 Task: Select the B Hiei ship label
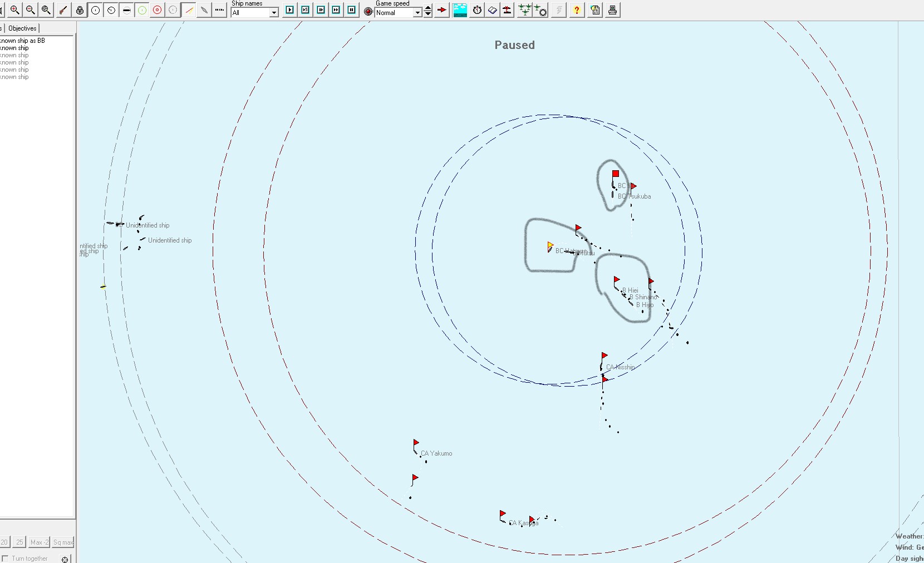(x=631, y=290)
